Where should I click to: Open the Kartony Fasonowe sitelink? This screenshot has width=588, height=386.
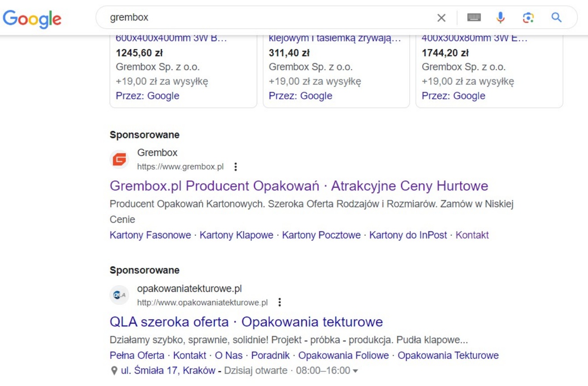pyautogui.click(x=150, y=235)
